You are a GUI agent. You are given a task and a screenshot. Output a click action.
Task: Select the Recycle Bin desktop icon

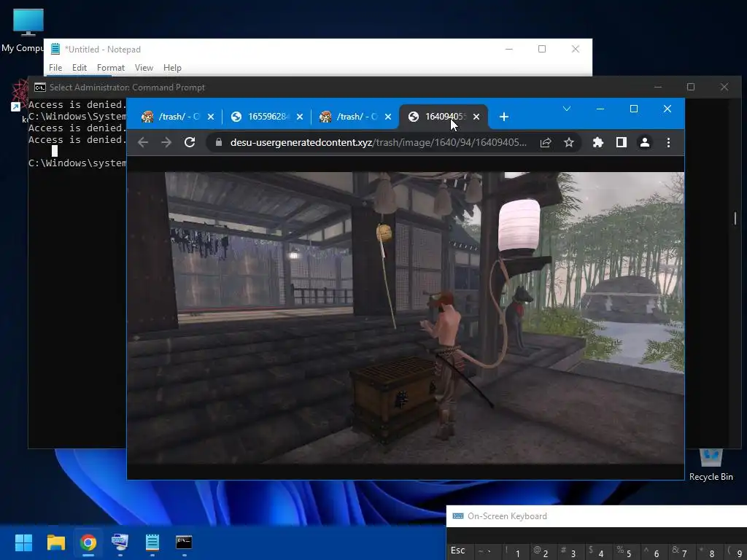click(711, 464)
